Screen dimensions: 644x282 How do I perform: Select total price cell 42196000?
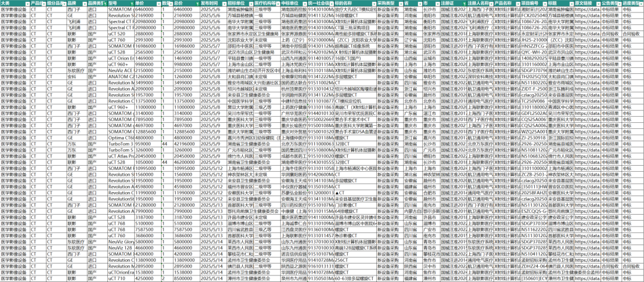pos(187,144)
